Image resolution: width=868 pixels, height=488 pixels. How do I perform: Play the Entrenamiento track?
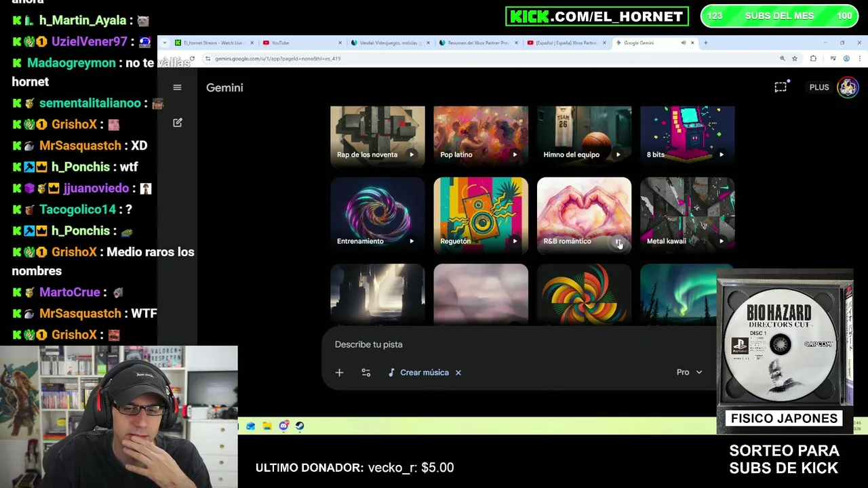[412, 241]
